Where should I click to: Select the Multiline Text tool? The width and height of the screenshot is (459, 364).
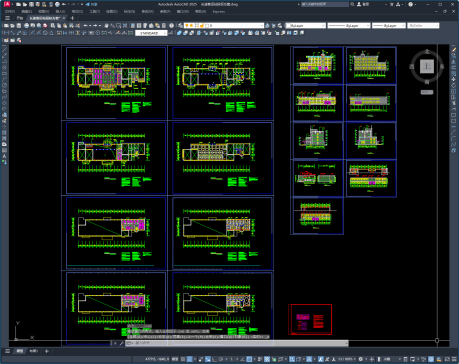(x=5, y=156)
